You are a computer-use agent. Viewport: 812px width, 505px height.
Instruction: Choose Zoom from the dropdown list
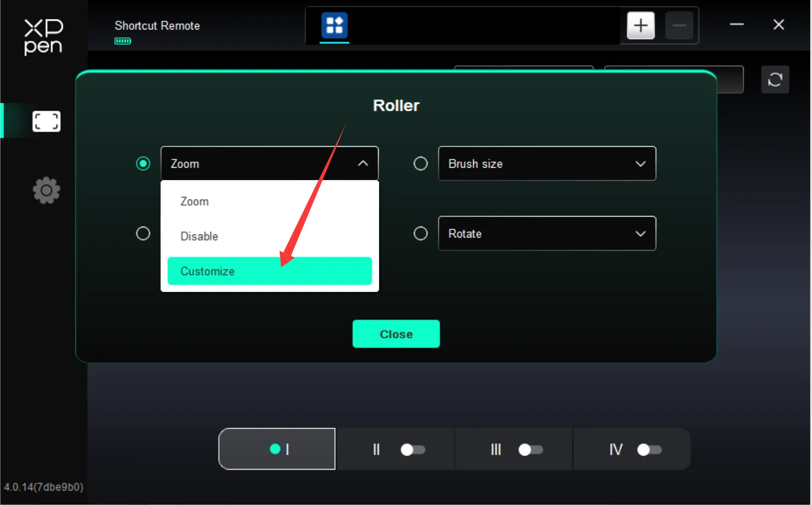point(269,202)
